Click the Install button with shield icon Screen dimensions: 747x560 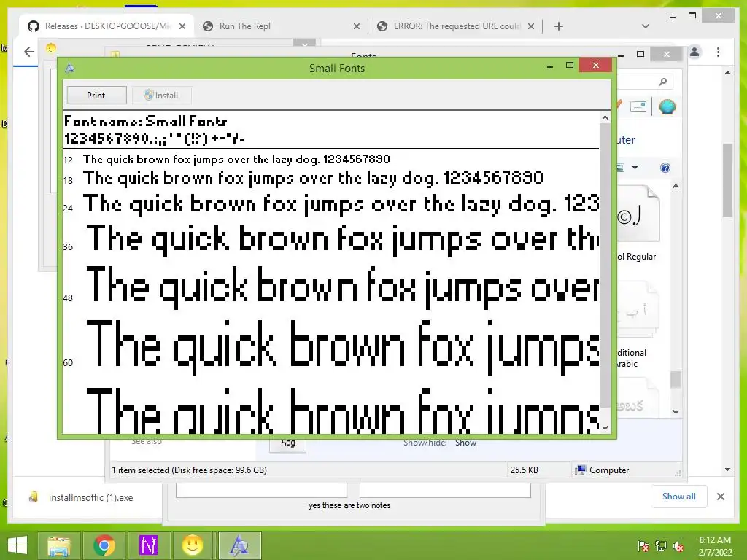pos(162,96)
